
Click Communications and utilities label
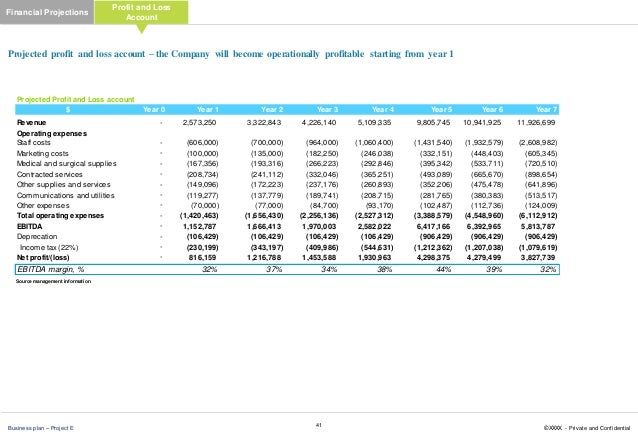click(66, 195)
